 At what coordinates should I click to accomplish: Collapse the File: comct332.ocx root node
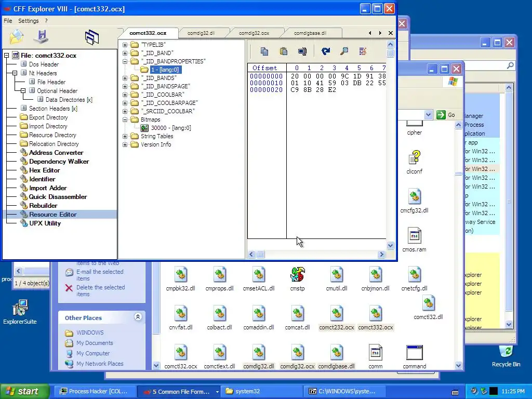(x=6, y=55)
